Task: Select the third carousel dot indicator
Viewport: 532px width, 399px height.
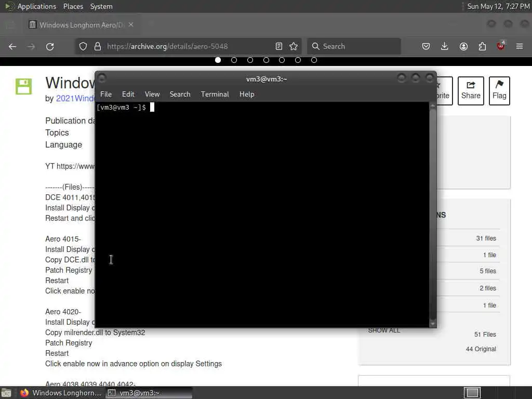Action: coord(250,60)
